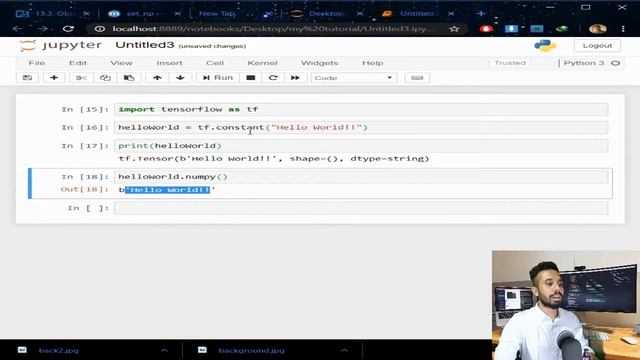Viewport: 640px width, 360px height.
Task: Rename notebook title Untitled3
Action: pyautogui.click(x=144, y=45)
